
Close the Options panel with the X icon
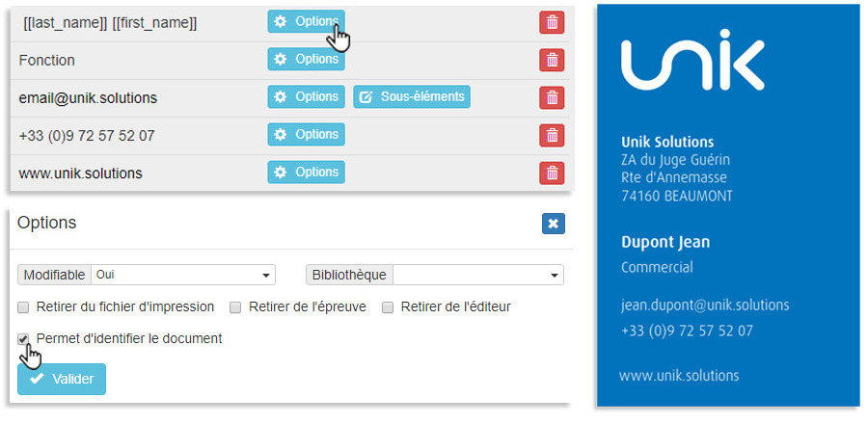[x=553, y=224]
